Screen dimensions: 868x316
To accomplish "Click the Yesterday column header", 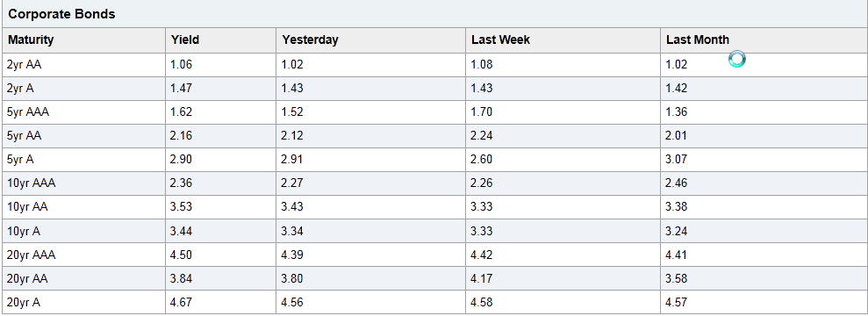I will 310,39.
